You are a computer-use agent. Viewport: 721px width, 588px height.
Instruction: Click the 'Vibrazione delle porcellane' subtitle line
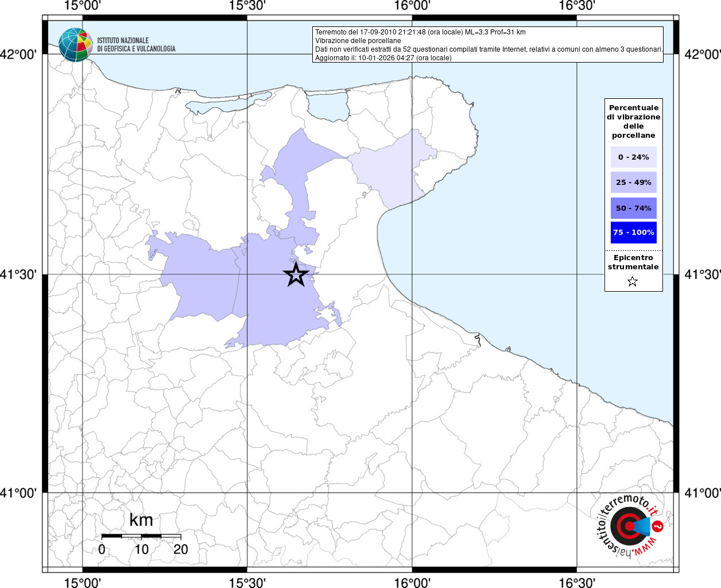click(358, 41)
